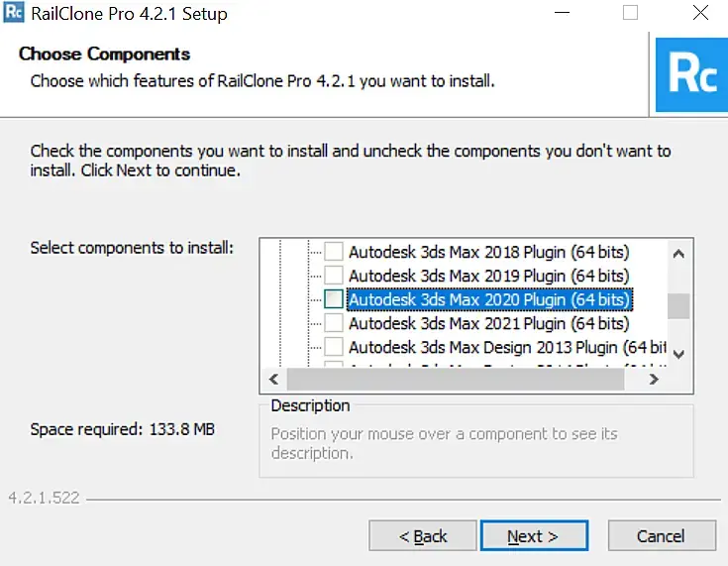Click the vertical scrollbar thumb in the components list
The height and width of the screenshot is (566, 728).
coord(678,305)
